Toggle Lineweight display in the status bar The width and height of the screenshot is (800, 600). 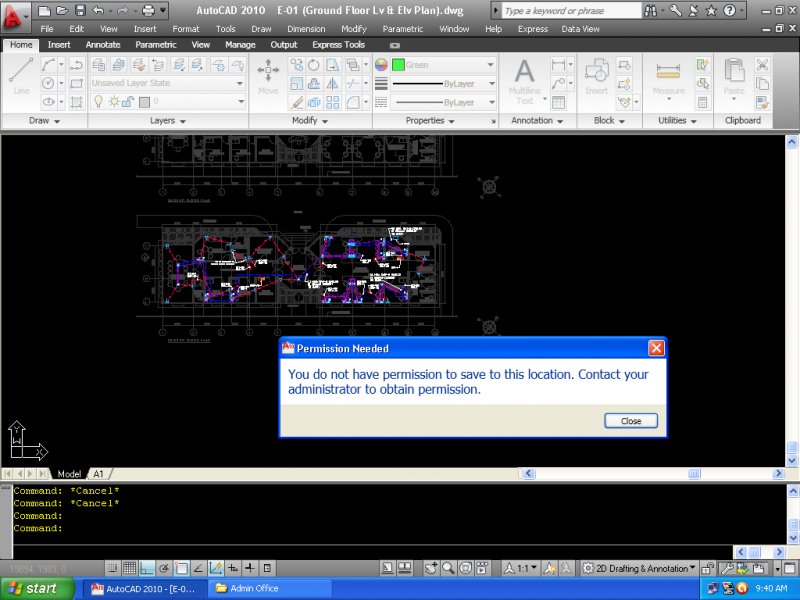[250, 568]
